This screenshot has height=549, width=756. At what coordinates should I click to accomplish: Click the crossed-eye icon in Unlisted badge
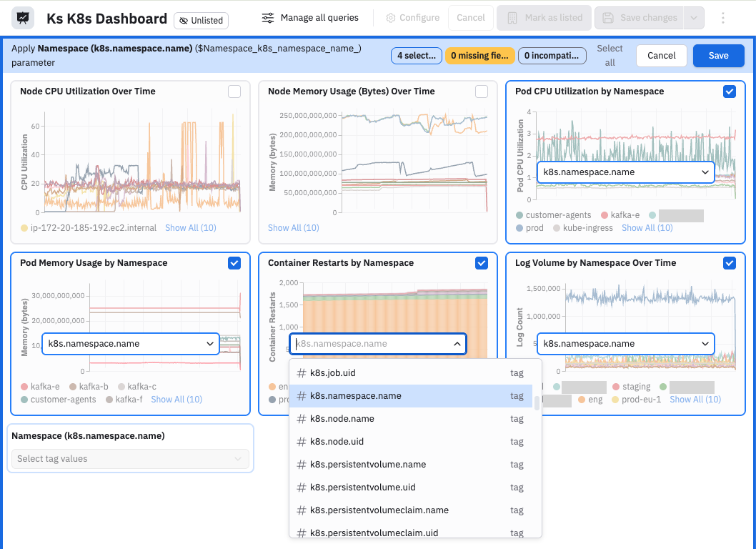(x=184, y=21)
